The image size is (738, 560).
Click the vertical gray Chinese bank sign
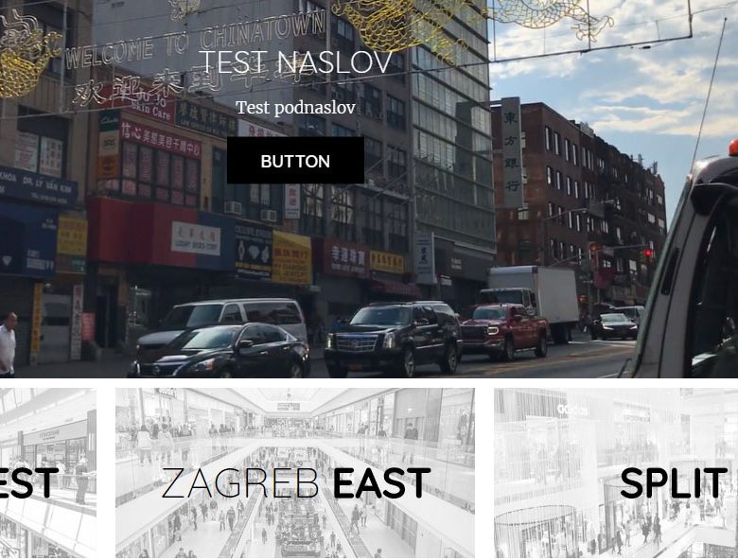[x=511, y=152]
